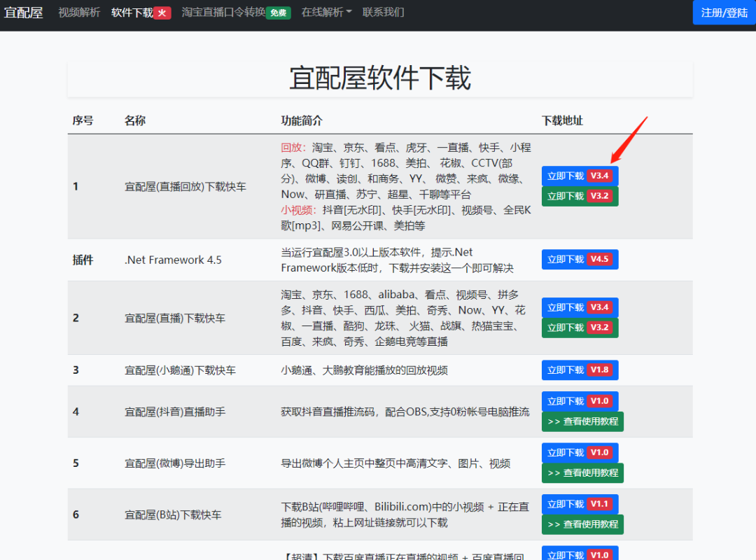Open B站下载快车 usage tutorial
756x560 pixels.
coord(582,524)
